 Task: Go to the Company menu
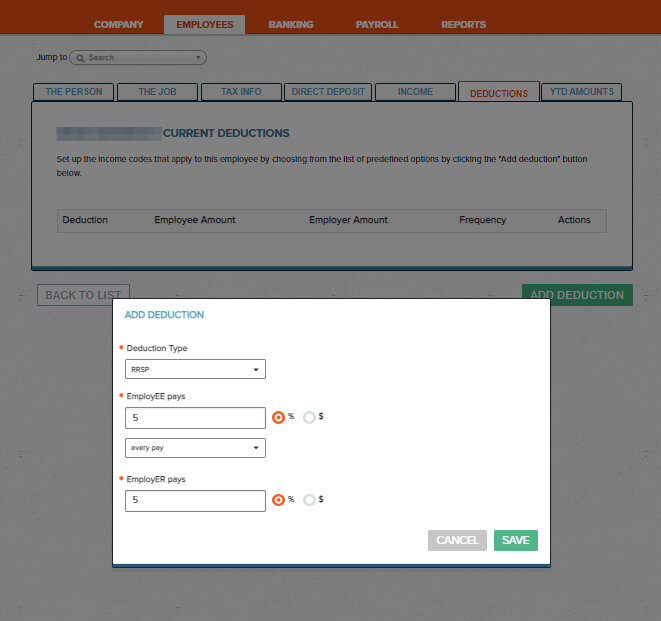[x=119, y=24]
